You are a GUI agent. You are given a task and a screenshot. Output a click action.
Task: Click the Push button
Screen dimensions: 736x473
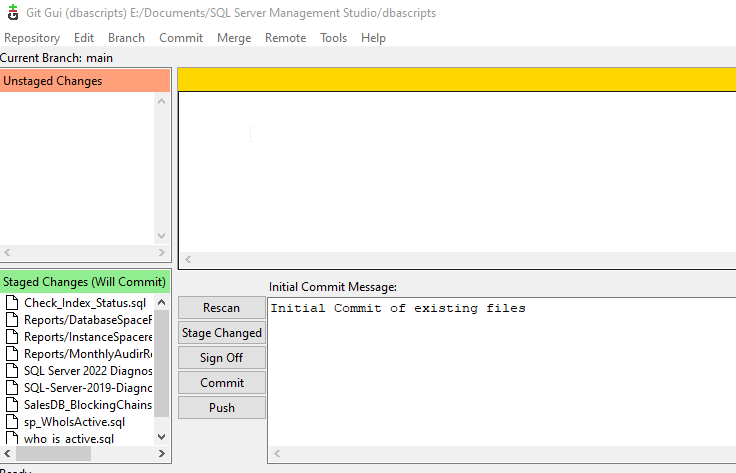click(x=222, y=407)
